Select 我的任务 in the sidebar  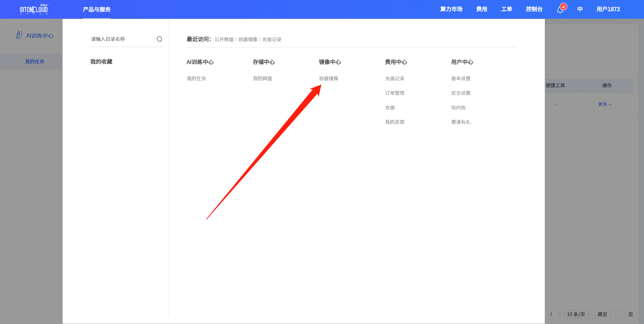[34, 61]
